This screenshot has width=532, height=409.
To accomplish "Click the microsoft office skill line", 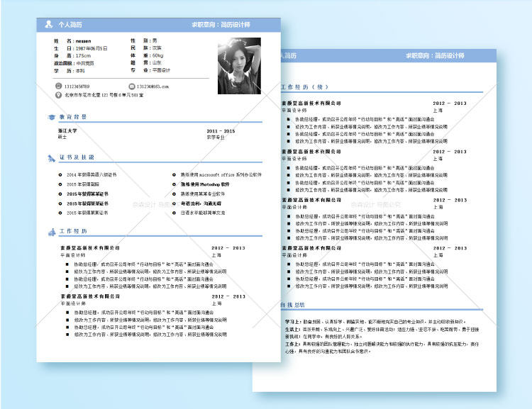I will click(x=221, y=174).
